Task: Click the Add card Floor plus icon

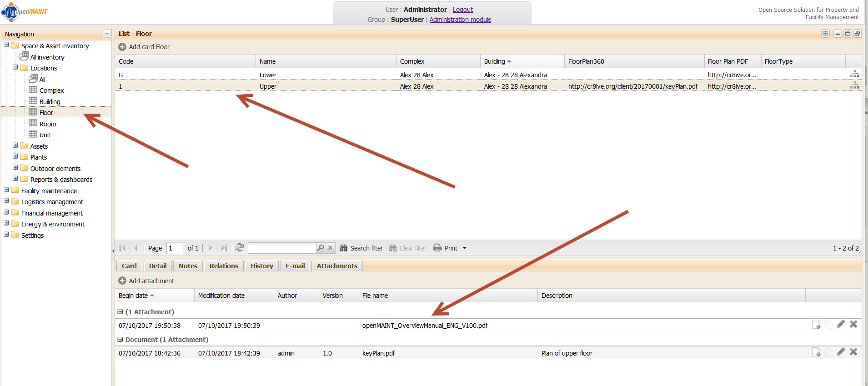Action: (122, 47)
